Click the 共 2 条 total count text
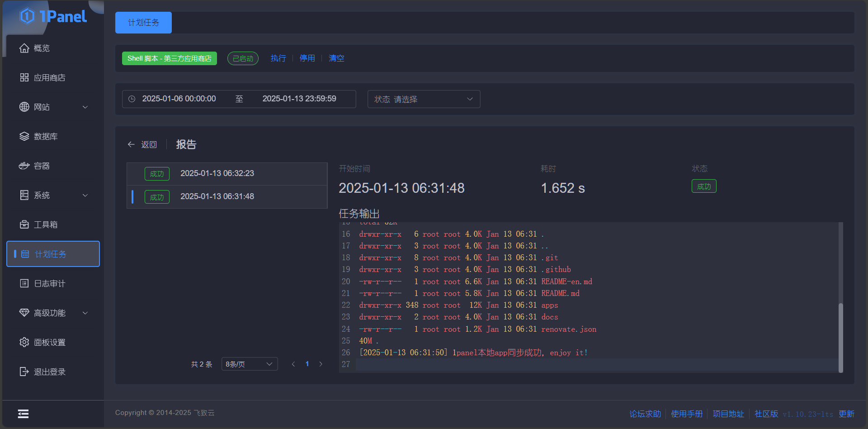The height and width of the screenshot is (429, 868). click(202, 364)
